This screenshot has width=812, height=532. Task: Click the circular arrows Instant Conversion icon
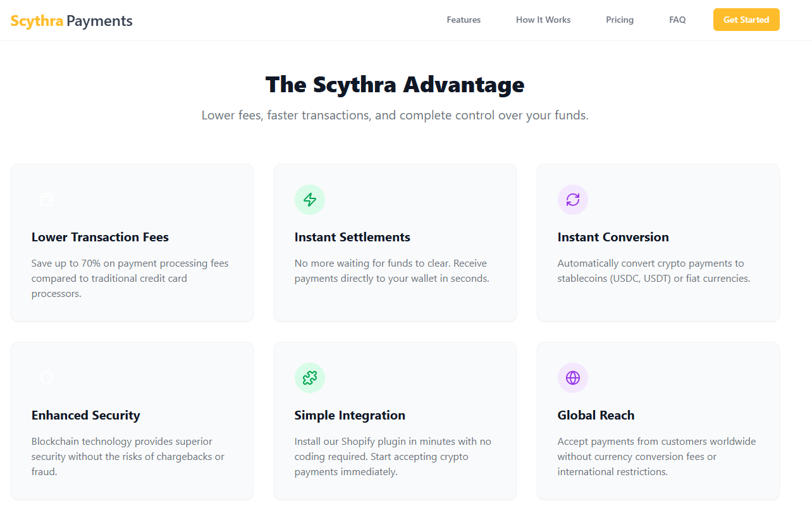tap(573, 199)
